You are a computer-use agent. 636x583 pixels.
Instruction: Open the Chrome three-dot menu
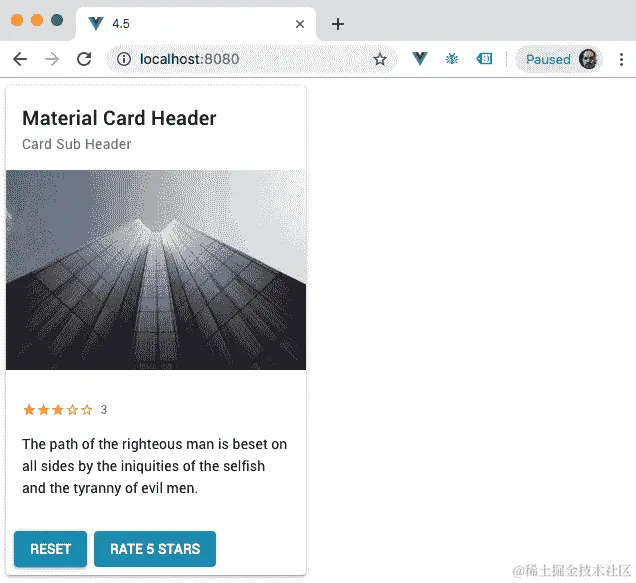[621, 59]
